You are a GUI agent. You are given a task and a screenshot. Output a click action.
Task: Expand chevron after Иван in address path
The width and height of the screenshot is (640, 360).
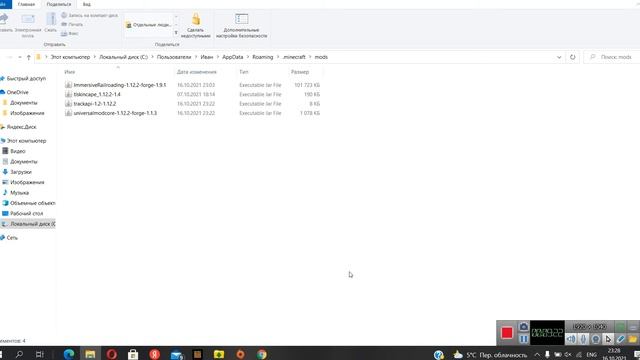coord(218,57)
